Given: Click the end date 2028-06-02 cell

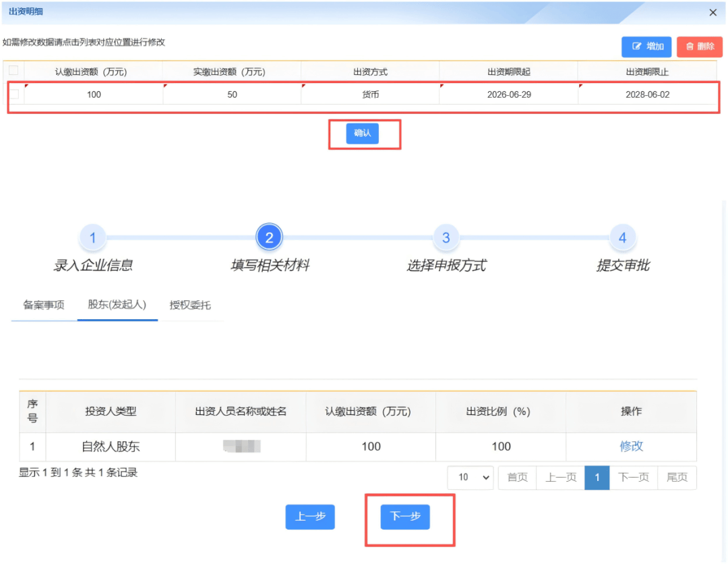Looking at the screenshot, I should click(647, 94).
